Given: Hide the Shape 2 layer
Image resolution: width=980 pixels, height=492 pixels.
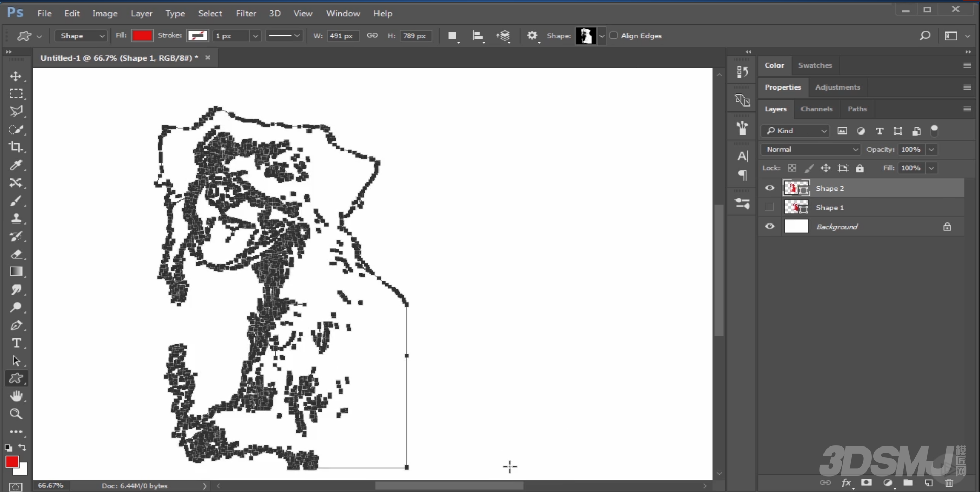Looking at the screenshot, I should click(770, 188).
